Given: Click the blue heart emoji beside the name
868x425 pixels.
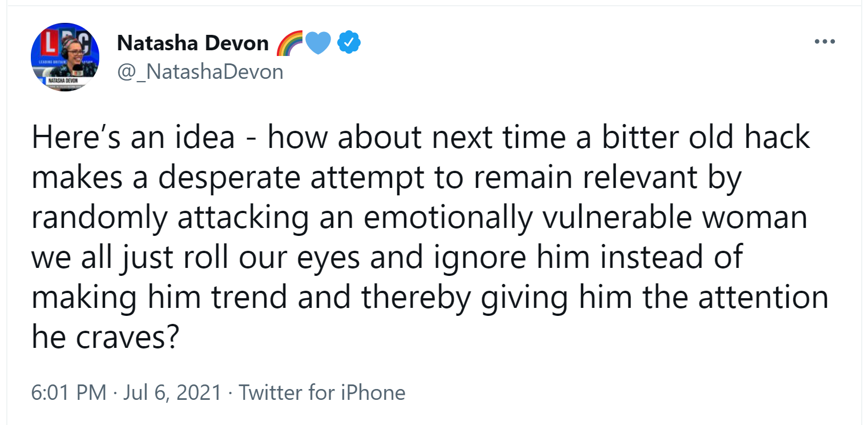Looking at the screenshot, I should coord(318,43).
